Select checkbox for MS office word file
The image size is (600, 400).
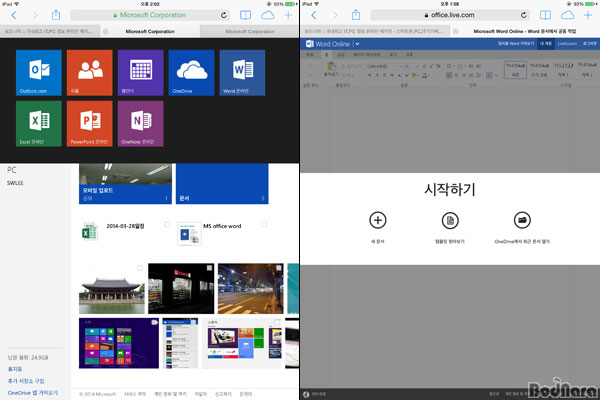pyautogui.click(x=264, y=224)
